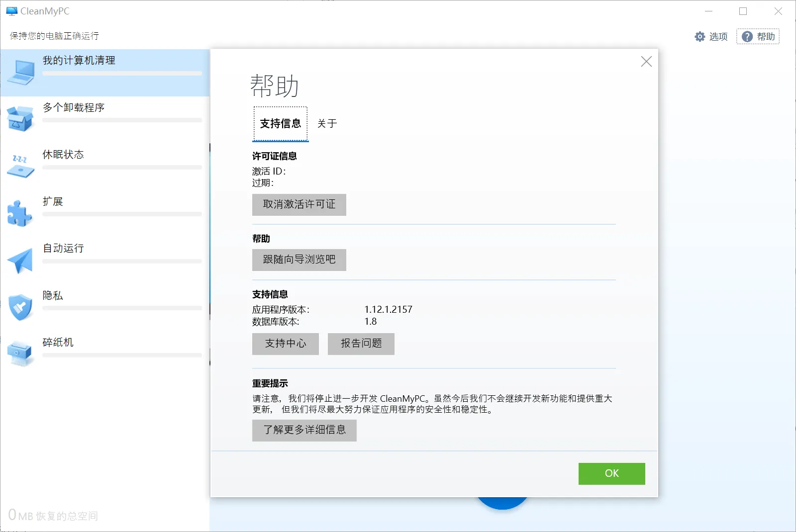Click the CleanMyPC title bar app icon
Viewport: 796px width, 532px height.
[x=11, y=11]
